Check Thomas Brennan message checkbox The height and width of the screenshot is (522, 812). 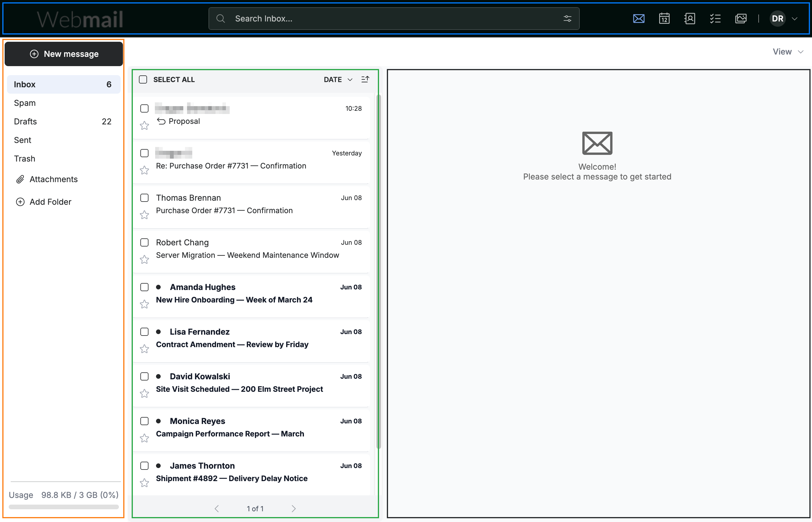point(144,197)
